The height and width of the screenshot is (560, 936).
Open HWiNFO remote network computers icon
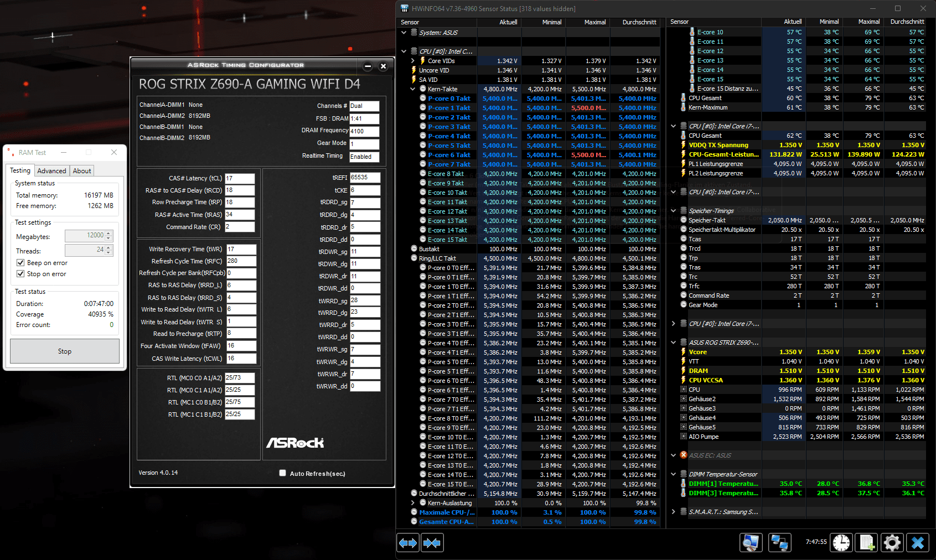779,543
